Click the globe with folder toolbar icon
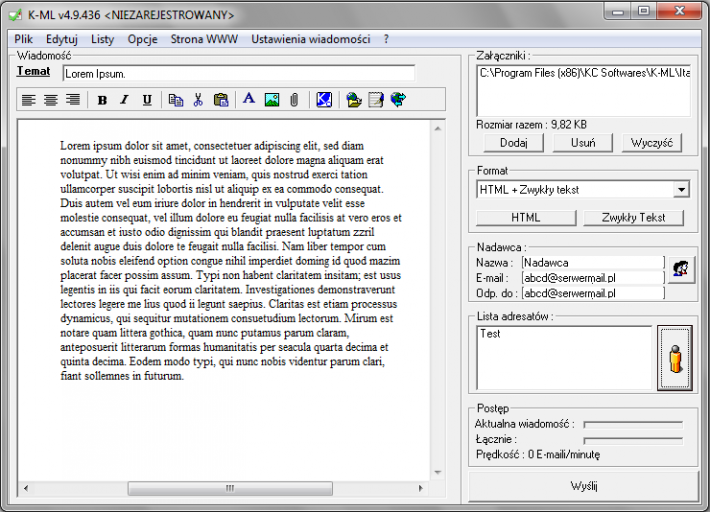Image resolution: width=710 pixels, height=512 pixels. coord(354,100)
